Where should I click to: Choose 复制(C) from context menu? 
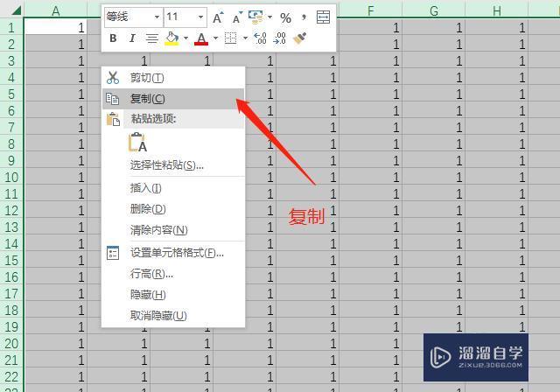pyautogui.click(x=173, y=99)
